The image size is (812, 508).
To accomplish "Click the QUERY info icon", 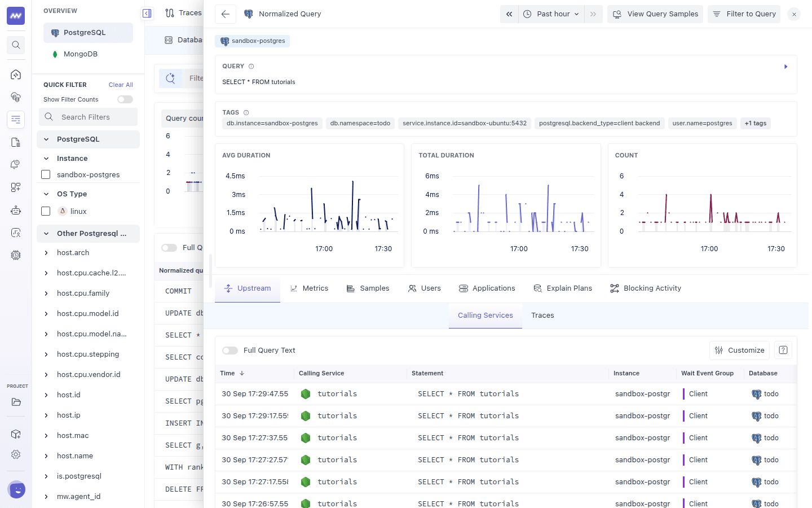I will click(x=251, y=67).
